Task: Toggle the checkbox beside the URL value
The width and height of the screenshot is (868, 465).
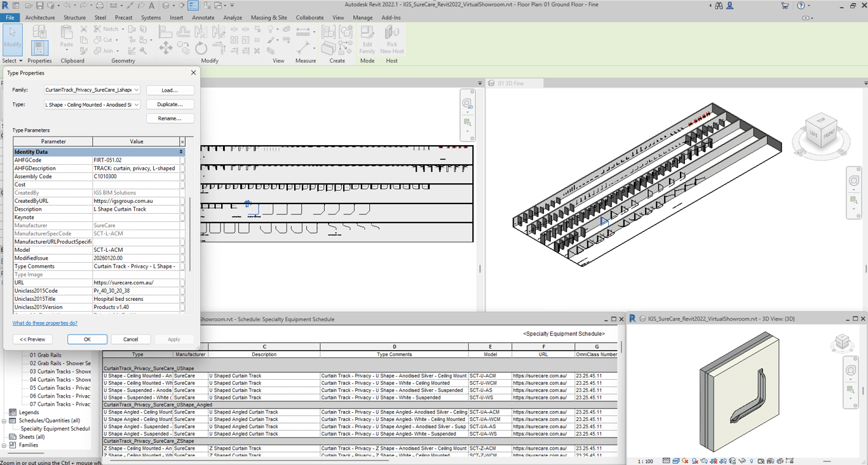Action: [182, 282]
